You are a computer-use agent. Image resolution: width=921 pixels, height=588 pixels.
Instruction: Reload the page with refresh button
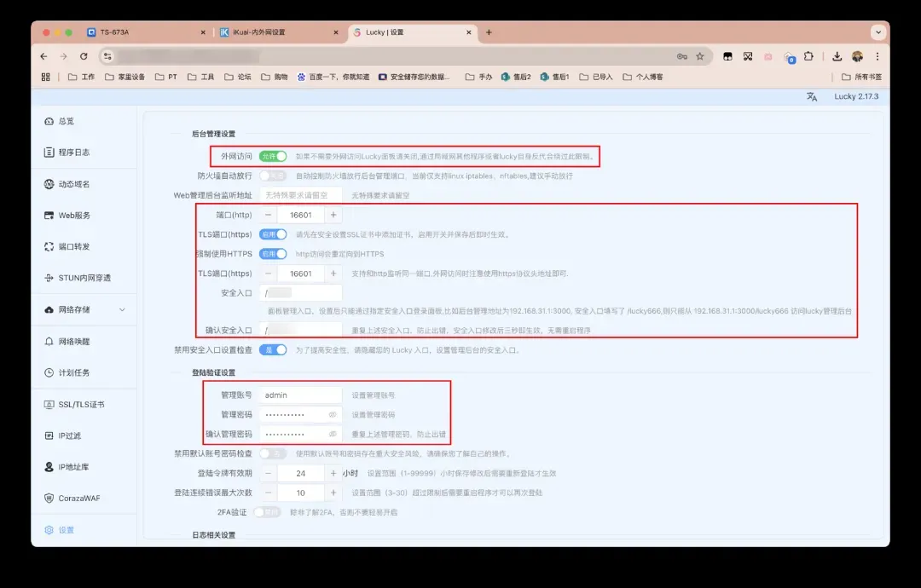(84, 56)
